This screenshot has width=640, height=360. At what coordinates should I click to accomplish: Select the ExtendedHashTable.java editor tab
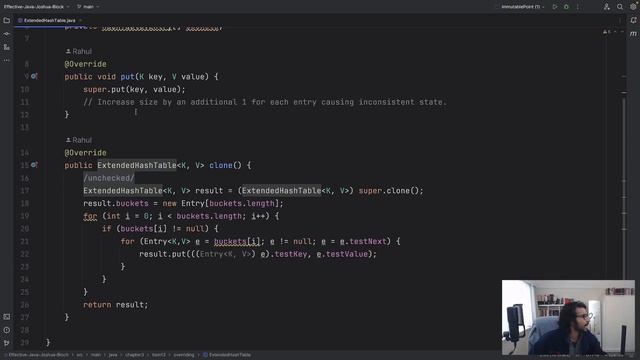49,20
